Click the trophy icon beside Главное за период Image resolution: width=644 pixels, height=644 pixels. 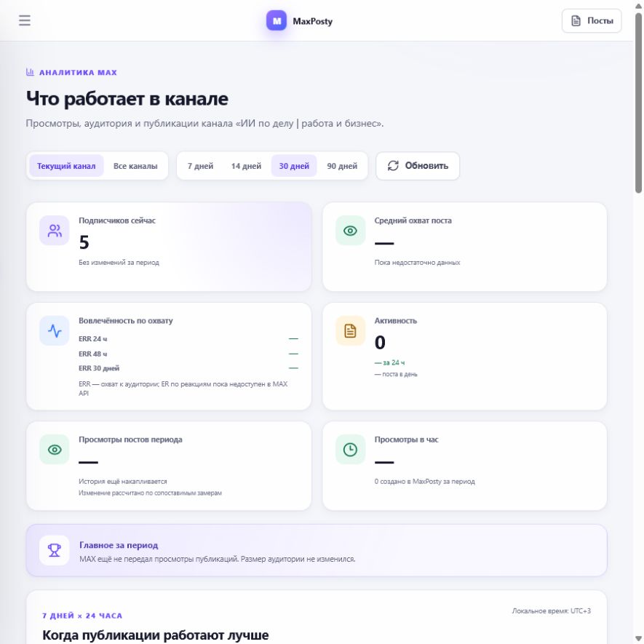(55, 550)
